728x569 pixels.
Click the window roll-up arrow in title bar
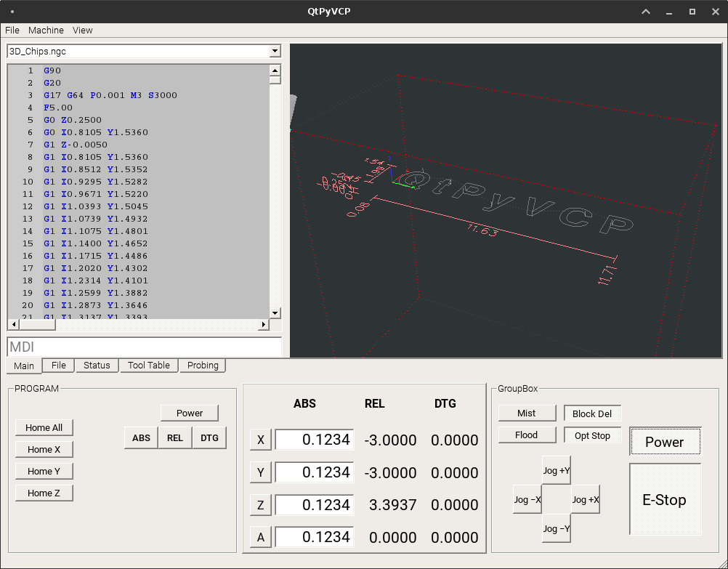[646, 12]
